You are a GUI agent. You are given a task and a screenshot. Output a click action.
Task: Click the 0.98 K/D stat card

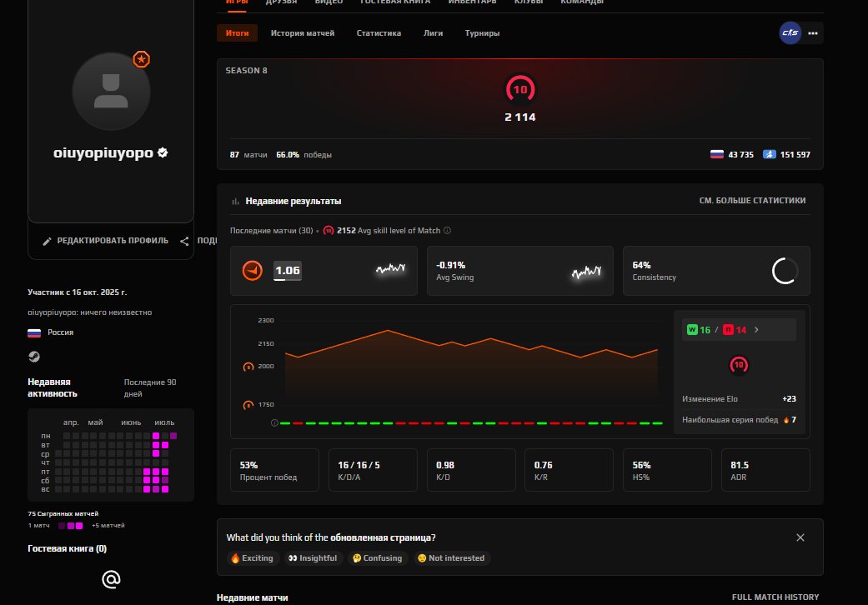coord(471,470)
